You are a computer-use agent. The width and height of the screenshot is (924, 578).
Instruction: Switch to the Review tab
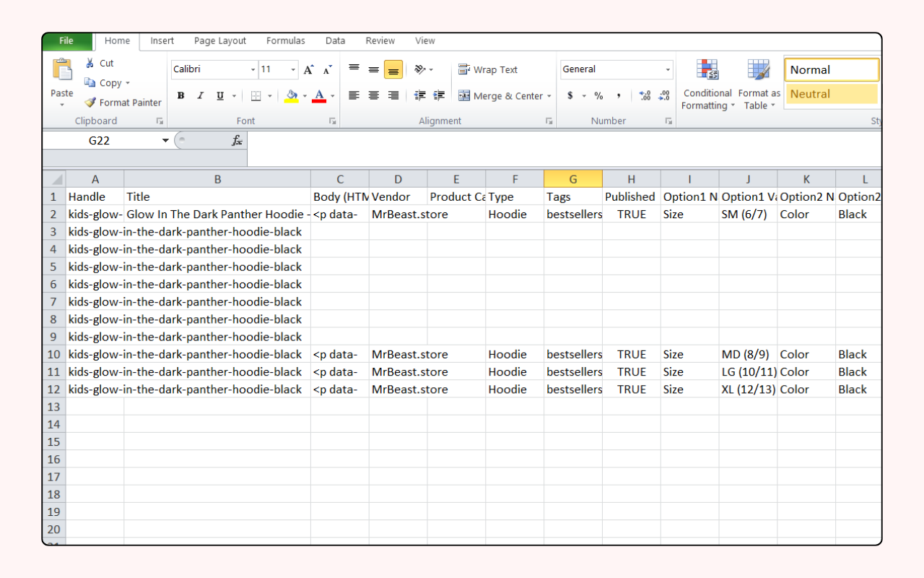click(380, 41)
